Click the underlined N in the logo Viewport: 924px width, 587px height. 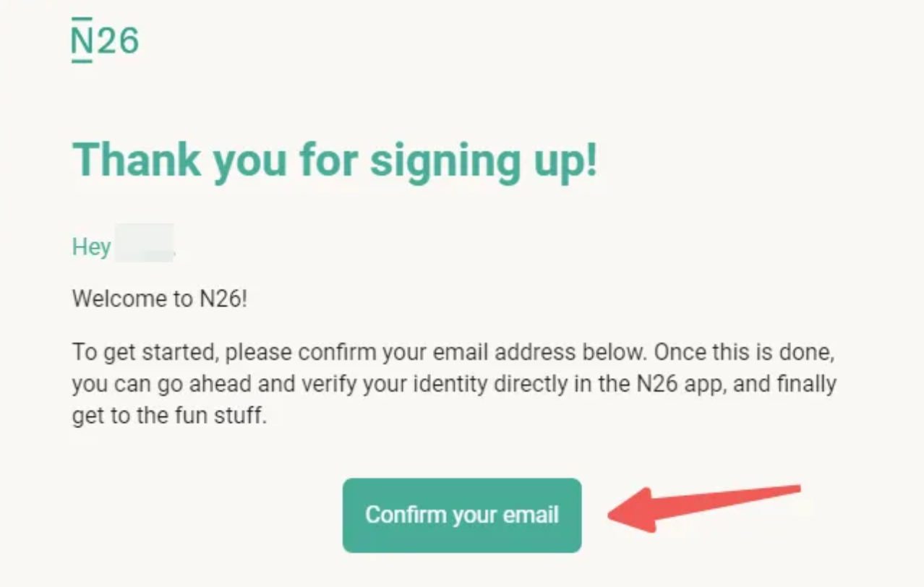click(x=82, y=40)
